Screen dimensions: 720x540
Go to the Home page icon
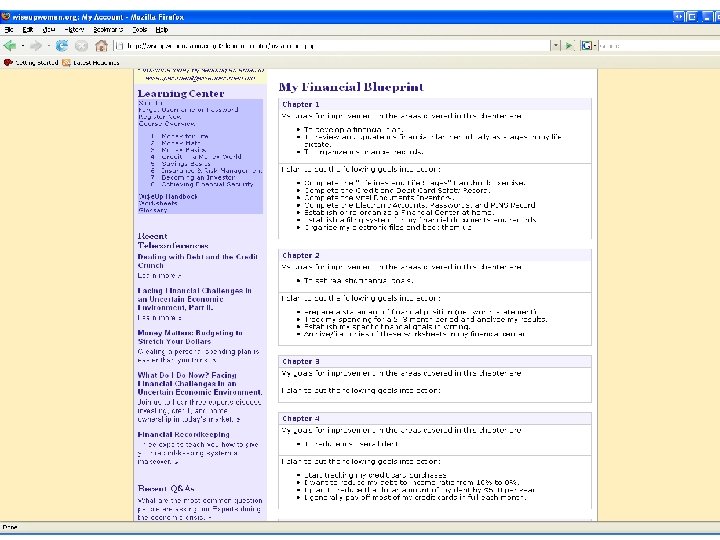coord(101,45)
